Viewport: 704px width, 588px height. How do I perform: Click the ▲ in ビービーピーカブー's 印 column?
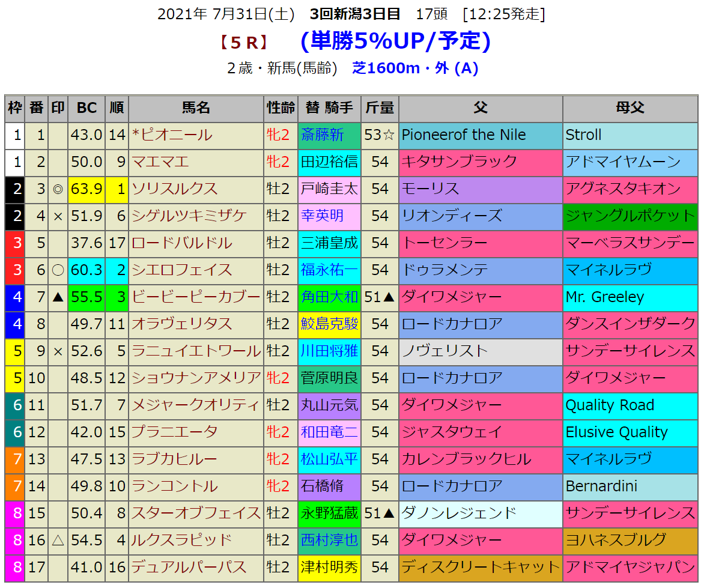point(58,297)
